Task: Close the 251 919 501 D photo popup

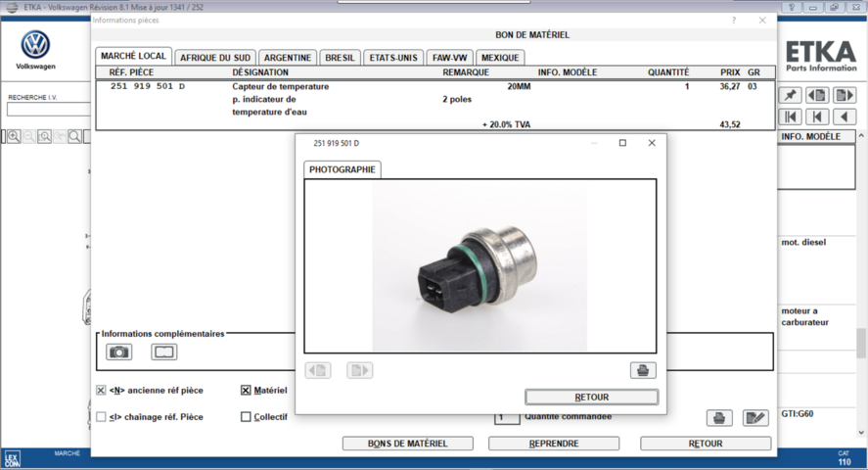Action: click(x=652, y=143)
